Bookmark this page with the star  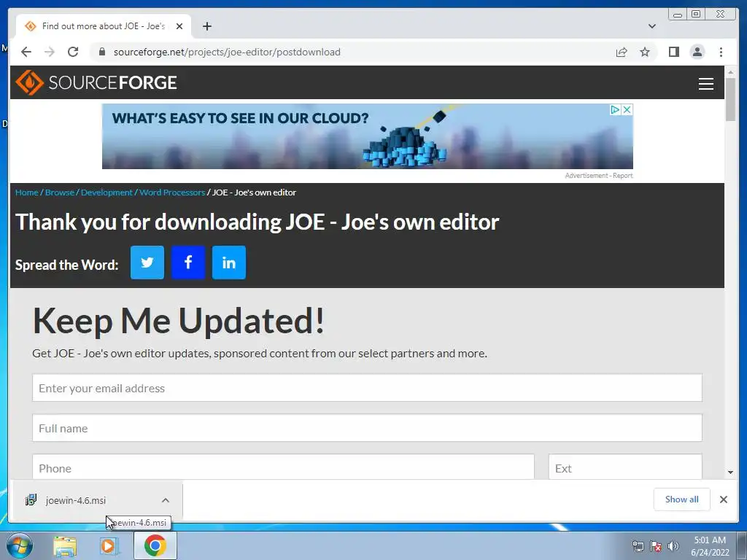pos(645,52)
